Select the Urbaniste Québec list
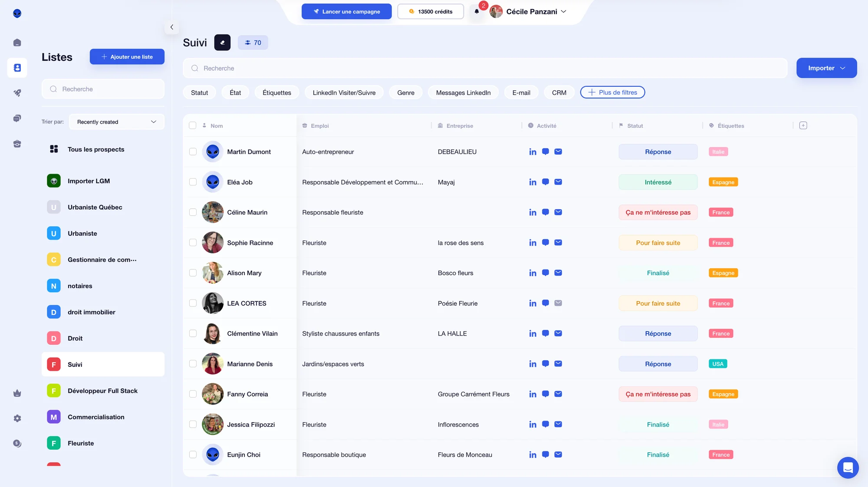Viewport: 868px width, 487px height. (x=103, y=207)
